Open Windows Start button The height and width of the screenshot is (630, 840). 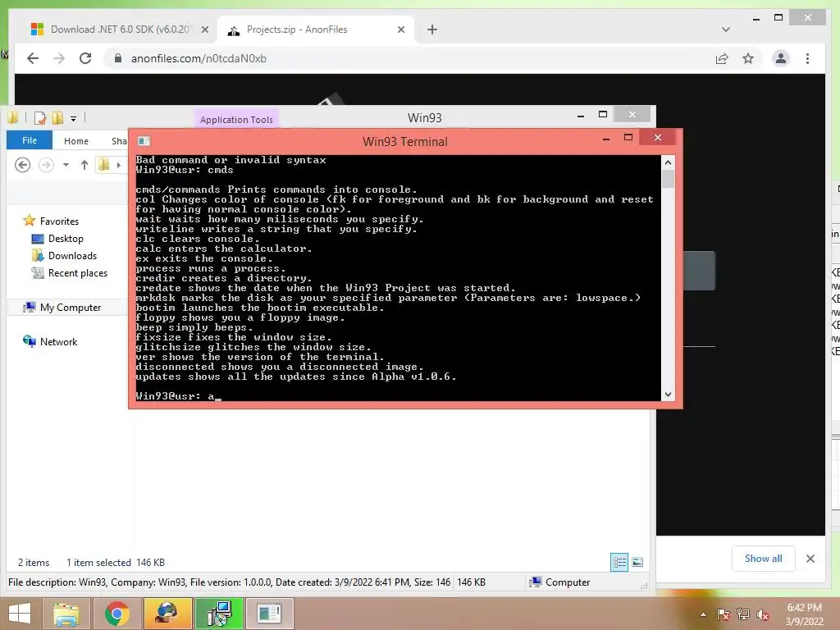point(20,613)
